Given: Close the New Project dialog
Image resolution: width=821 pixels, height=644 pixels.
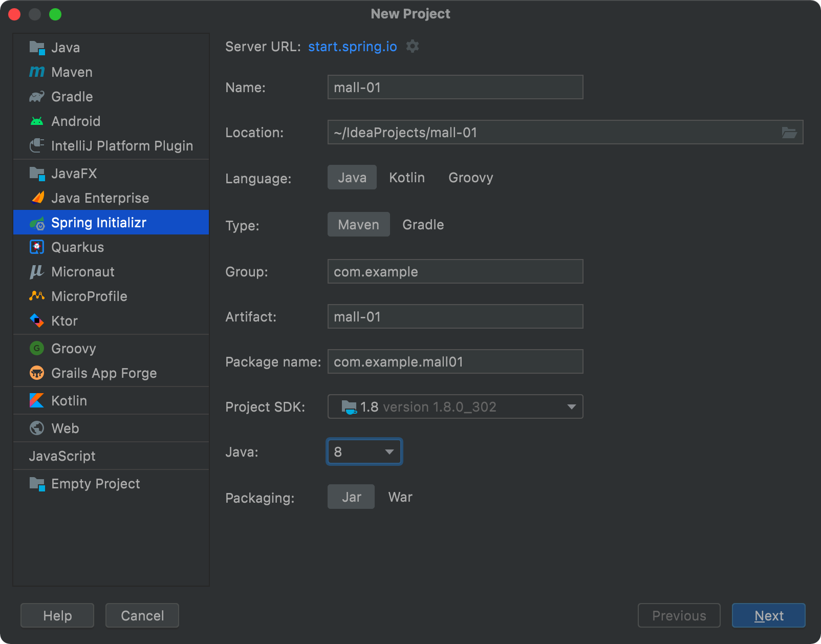Looking at the screenshot, I should coord(14,14).
